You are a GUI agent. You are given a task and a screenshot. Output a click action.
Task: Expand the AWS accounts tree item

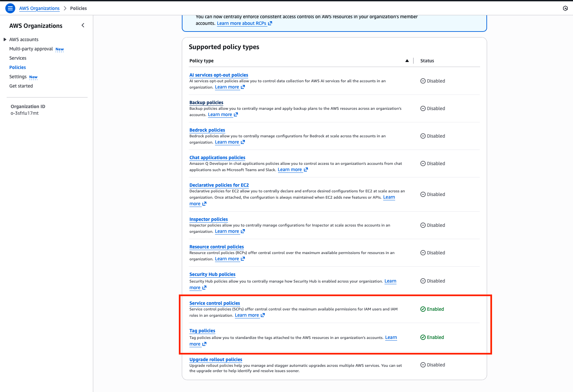coord(5,39)
